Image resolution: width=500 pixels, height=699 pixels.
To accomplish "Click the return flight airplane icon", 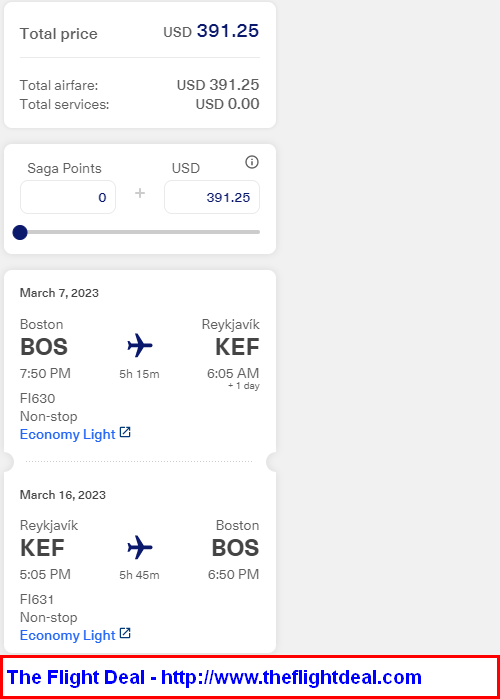I will point(139,547).
